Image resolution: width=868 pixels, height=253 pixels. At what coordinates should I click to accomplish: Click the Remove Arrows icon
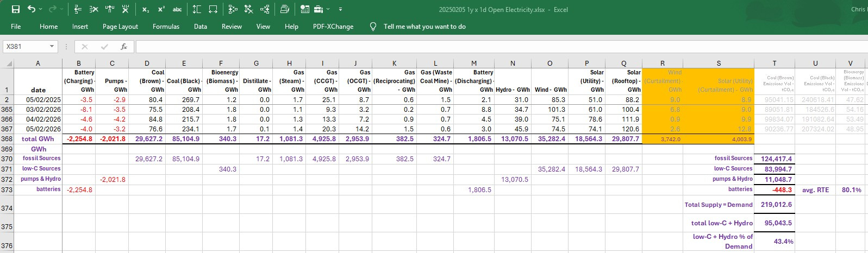pyautogui.click(x=249, y=9)
